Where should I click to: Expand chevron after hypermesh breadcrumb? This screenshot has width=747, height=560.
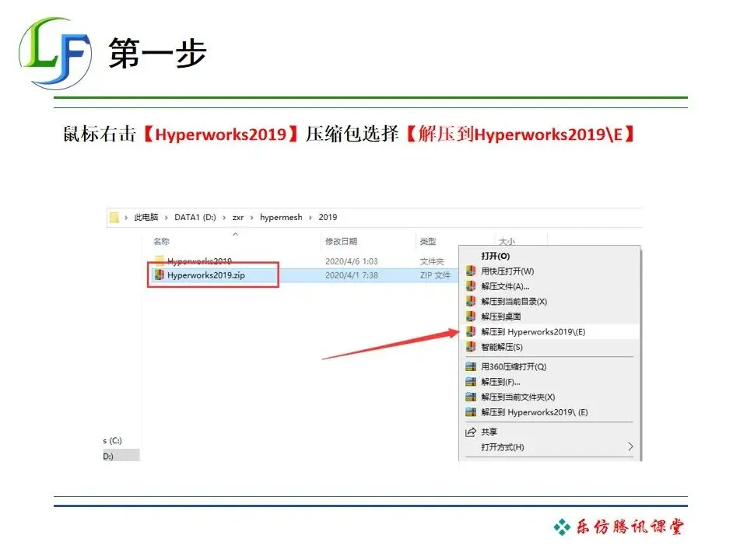(x=310, y=218)
